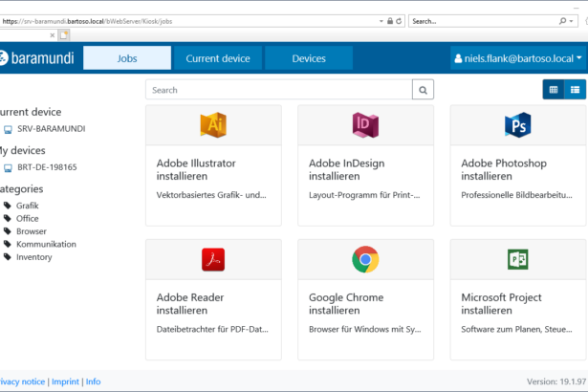Click 'Vektorbasiertes Grafik- und...' description
Viewport: 588px width, 392px height.
[x=211, y=195]
